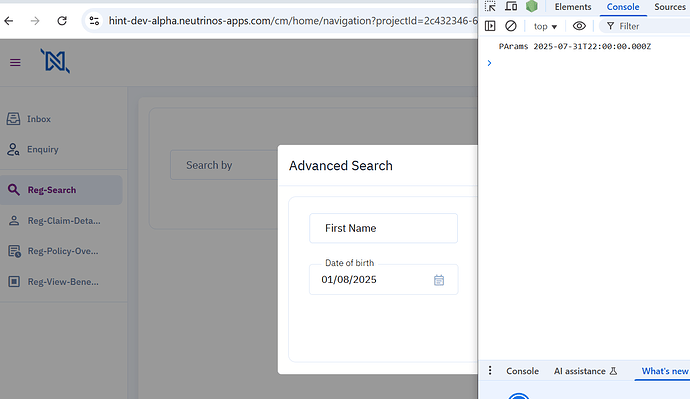690x399 pixels.
Task: Click the console prompt chevron
Action: click(489, 63)
